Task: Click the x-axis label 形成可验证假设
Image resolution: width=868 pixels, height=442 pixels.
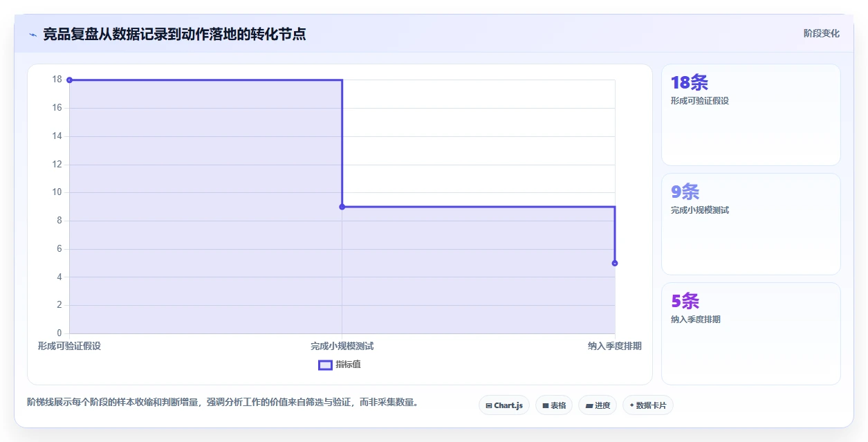Action: (69, 346)
